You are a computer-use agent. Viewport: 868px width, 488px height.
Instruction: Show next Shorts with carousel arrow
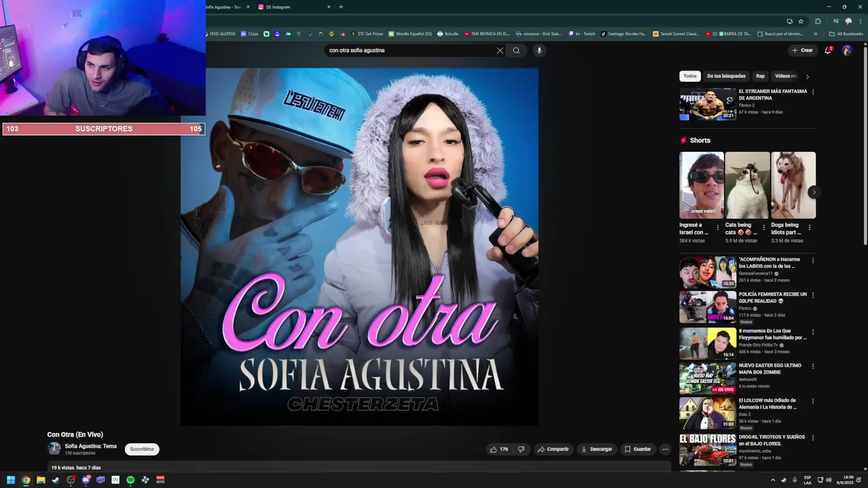coord(814,192)
